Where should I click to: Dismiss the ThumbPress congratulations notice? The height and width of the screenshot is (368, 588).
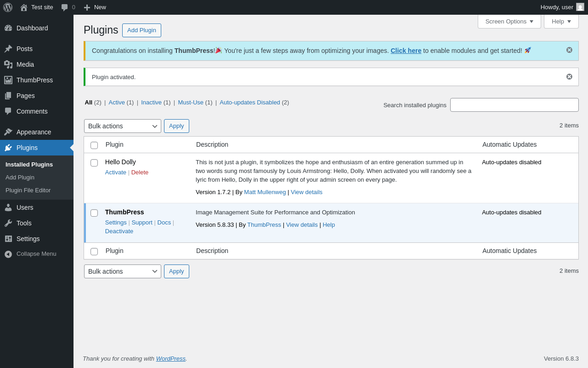coord(569,50)
